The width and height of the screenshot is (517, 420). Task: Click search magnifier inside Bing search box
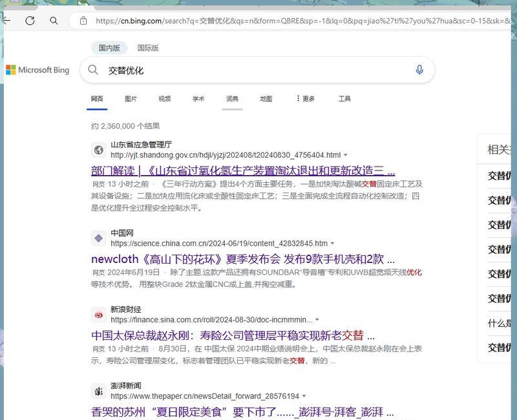[x=93, y=70]
